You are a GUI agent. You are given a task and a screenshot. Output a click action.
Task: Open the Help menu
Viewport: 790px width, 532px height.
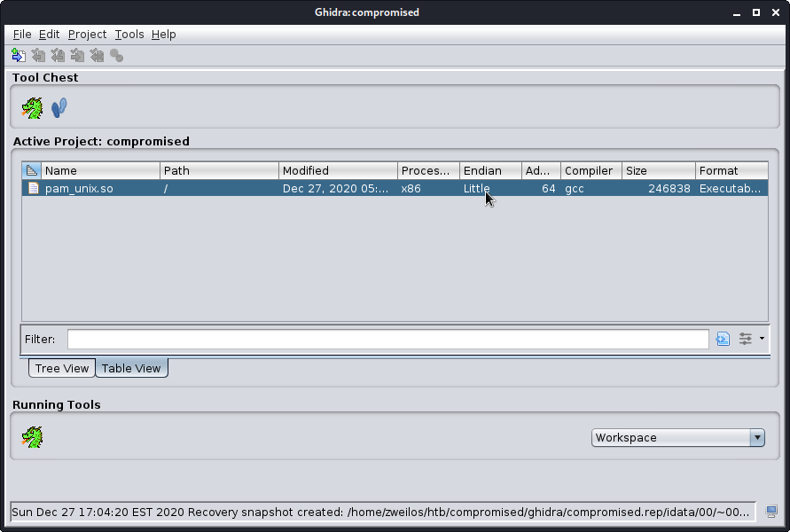pyautogui.click(x=163, y=34)
